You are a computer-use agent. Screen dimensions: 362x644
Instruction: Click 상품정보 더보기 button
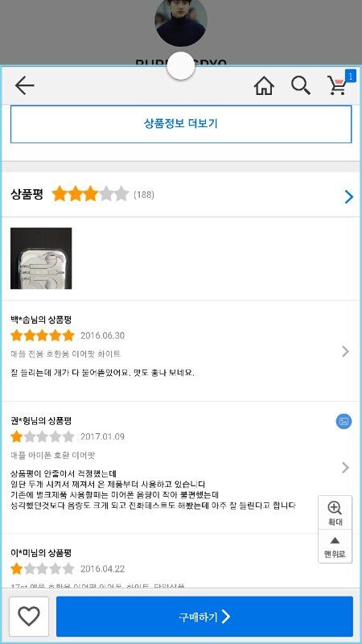point(181,124)
